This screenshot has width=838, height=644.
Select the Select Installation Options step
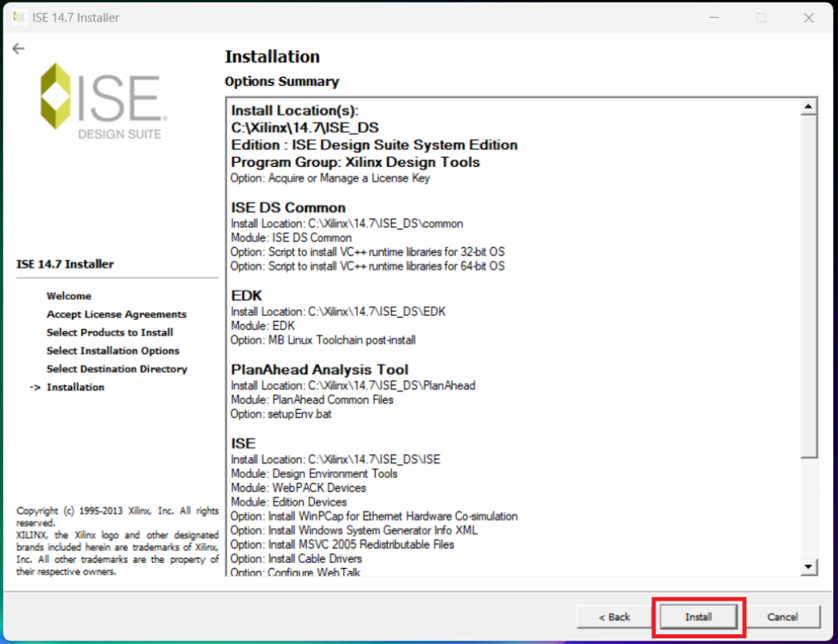point(113,350)
